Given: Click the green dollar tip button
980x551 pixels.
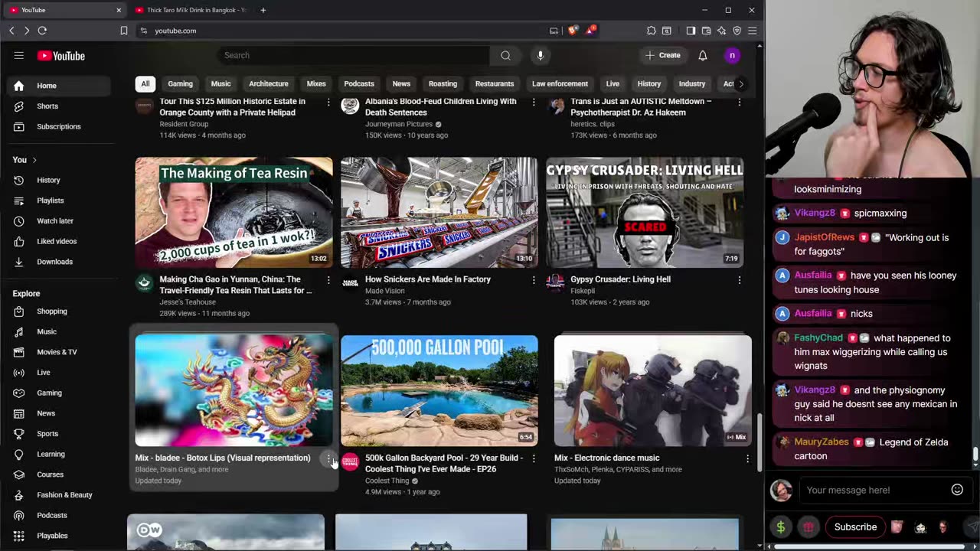Looking at the screenshot, I should 781,527.
